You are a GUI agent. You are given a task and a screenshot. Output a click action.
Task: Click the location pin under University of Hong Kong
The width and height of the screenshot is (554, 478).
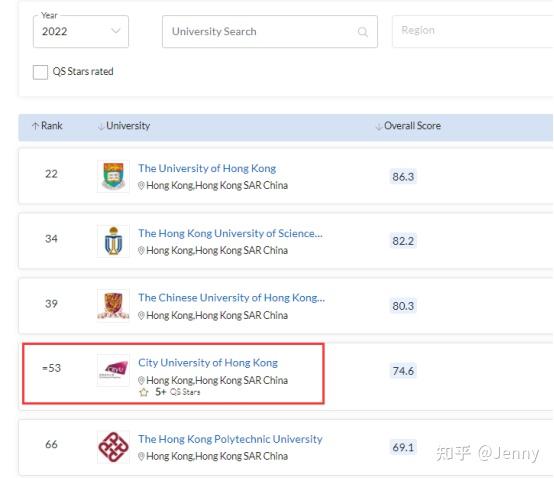point(141,185)
